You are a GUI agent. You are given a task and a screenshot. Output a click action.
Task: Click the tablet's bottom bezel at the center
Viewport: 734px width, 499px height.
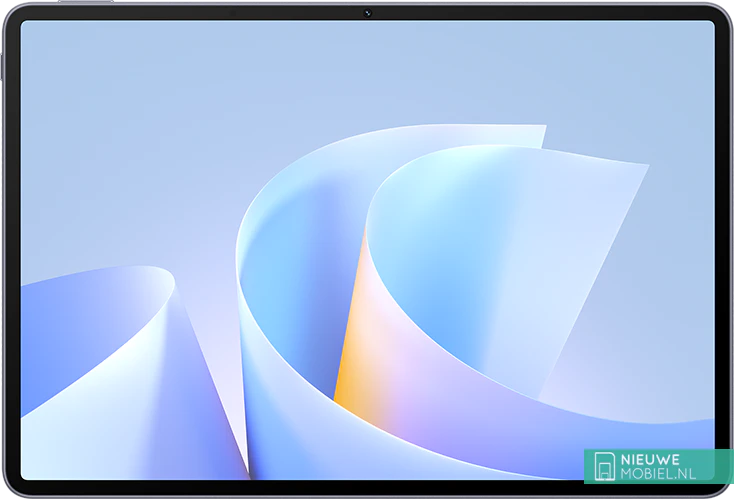tap(367, 488)
